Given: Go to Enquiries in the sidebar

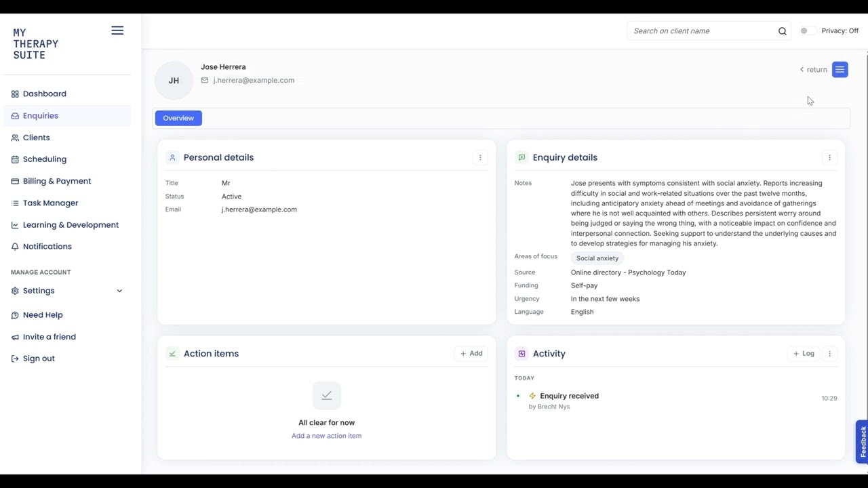Looking at the screenshot, I should coord(41,115).
